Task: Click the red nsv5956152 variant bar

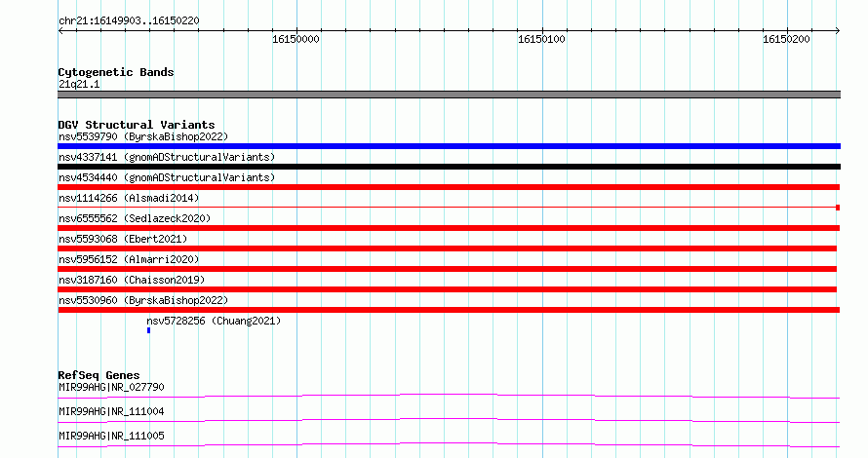Action: 448,269
